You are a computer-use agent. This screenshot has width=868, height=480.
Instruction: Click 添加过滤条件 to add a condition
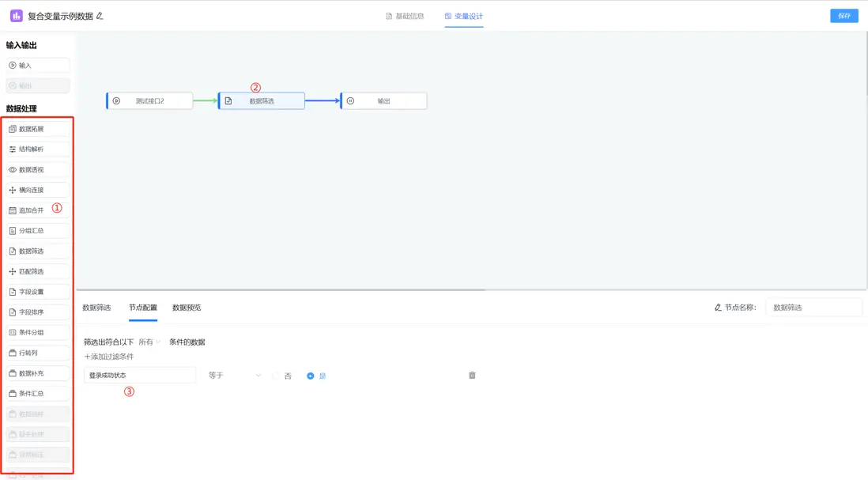pyautogui.click(x=109, y=357)
